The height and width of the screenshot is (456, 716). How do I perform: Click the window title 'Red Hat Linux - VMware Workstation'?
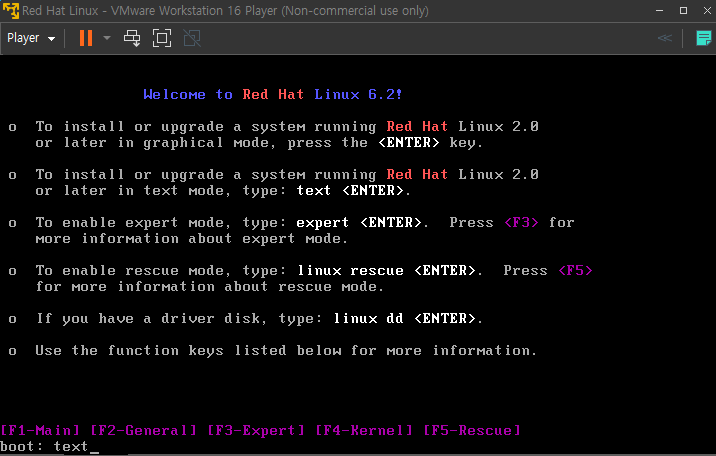pos(225,10)
